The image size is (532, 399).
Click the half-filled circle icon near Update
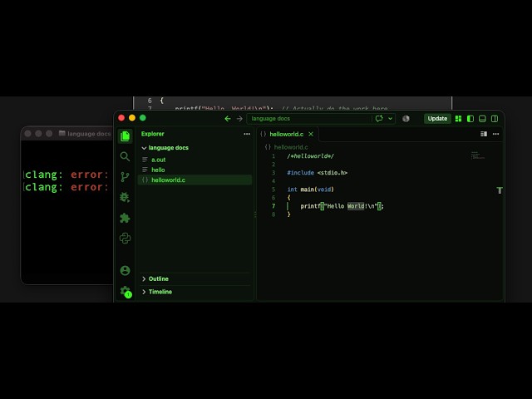406,118
